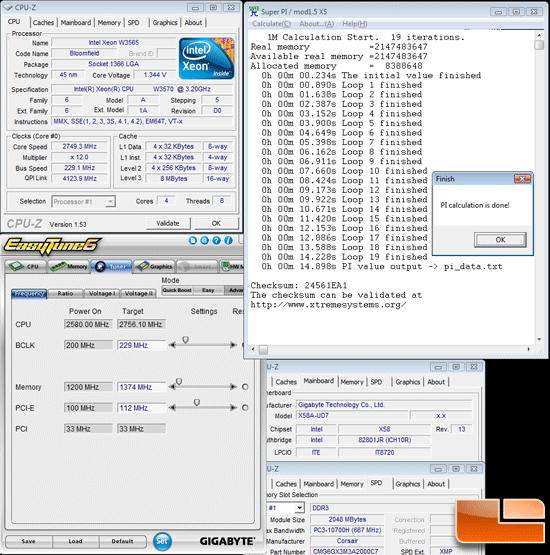This screenshot has height=555, width=550.
Task: Select the Voltage II sub-tab in EasyTune6
Action: pyautogui.click(x=139, y=293)
